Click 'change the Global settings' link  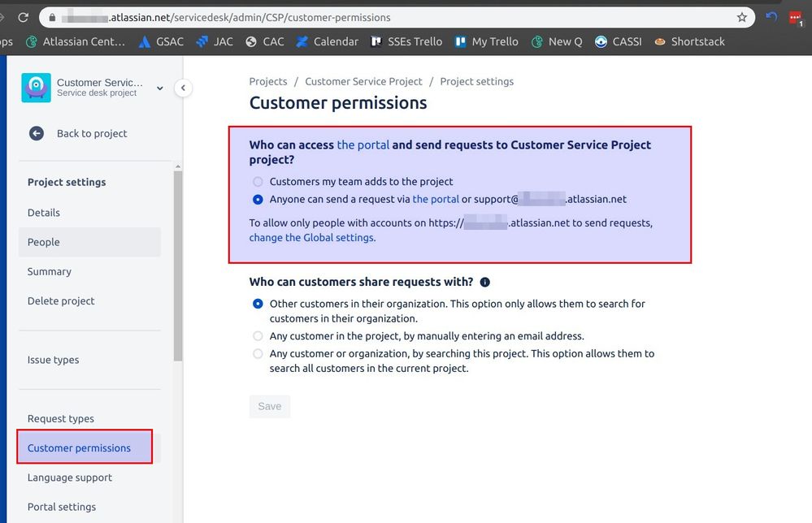[312, 237]
